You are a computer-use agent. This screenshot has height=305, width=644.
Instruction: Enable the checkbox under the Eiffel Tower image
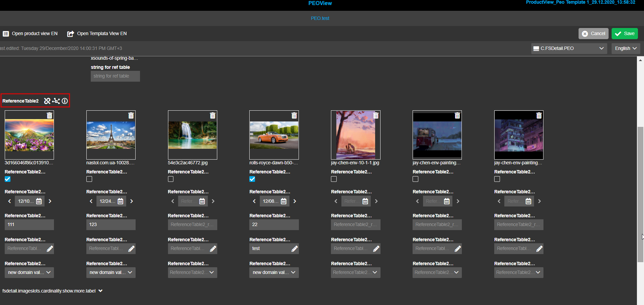pos(89,179)
